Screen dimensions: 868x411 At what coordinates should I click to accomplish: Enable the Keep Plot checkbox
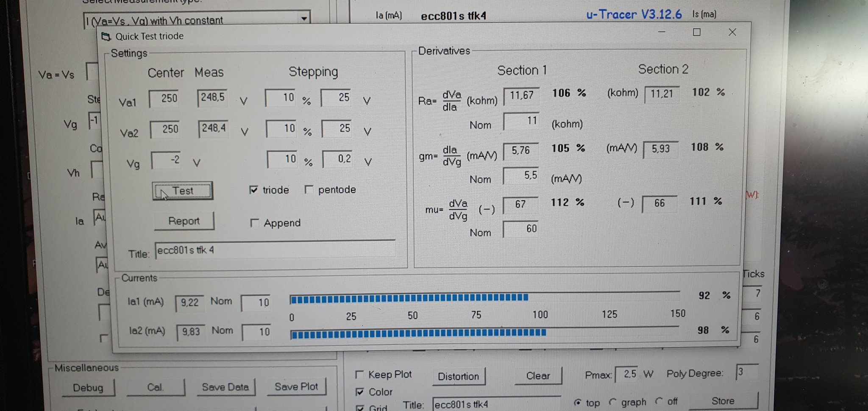click(359, 375)
